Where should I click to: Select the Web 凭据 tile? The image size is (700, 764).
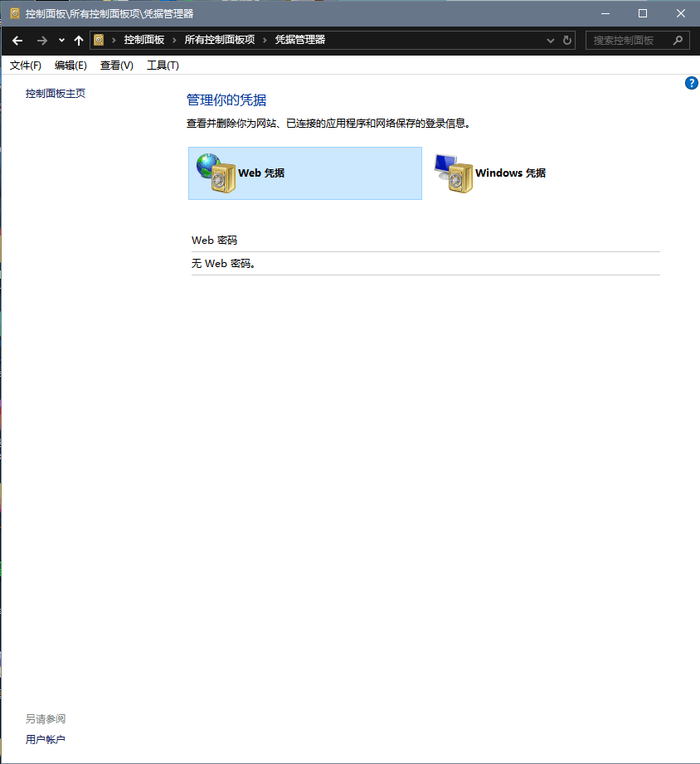coord(305,173)
